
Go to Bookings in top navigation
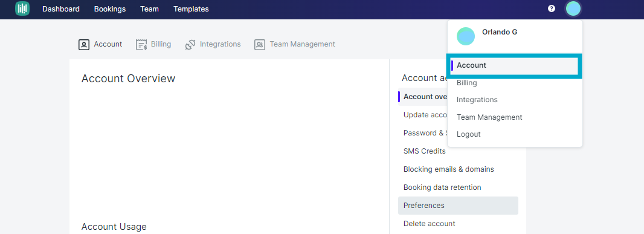click(x=110, y=8)
